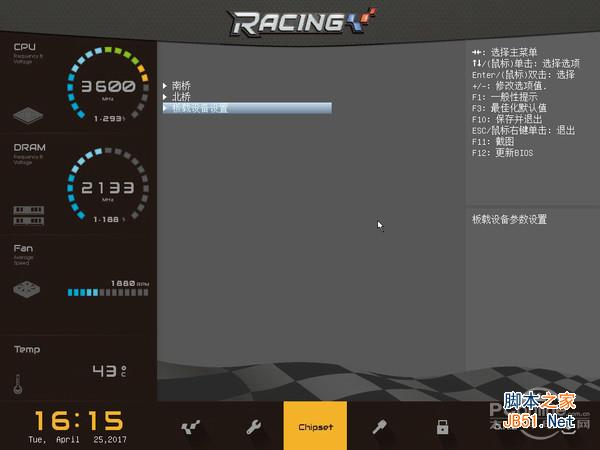Screen dimensions: 600x450
Task: Click the F3: 最佳化默认值 help line
Action: [x=509, y=108]
